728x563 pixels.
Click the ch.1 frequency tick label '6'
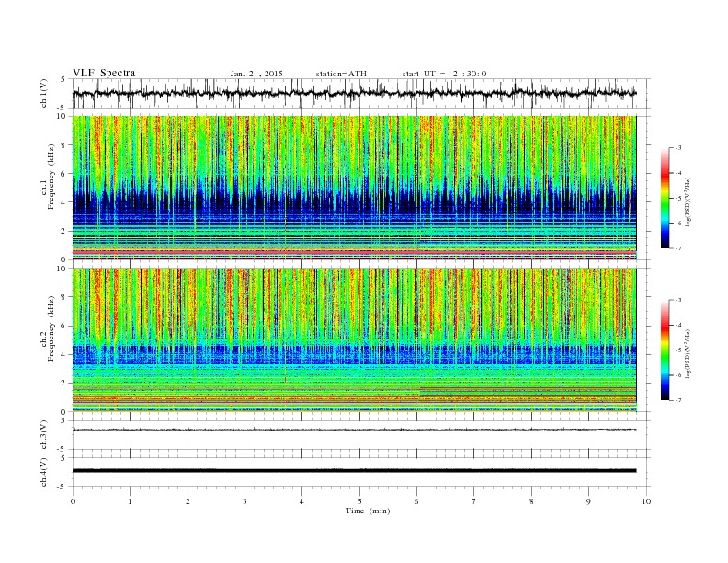pos(64,174)
